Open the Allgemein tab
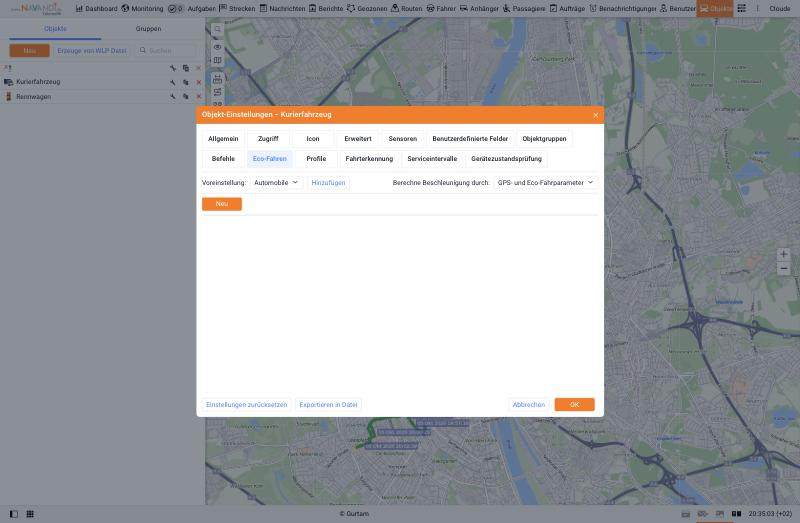The image size is (800, 523). 223,139
